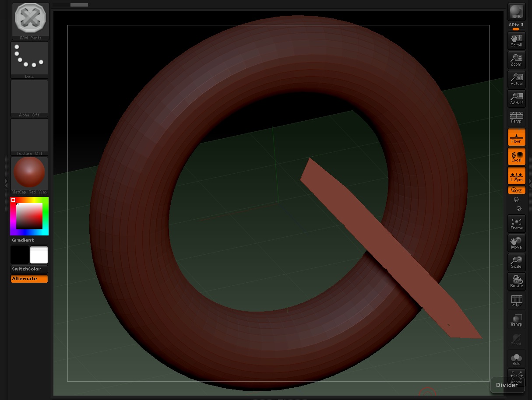The height and width of the screenshot is (400, 532).
Task: Click the SwitchColor button
Action: (x=29, y=269)
